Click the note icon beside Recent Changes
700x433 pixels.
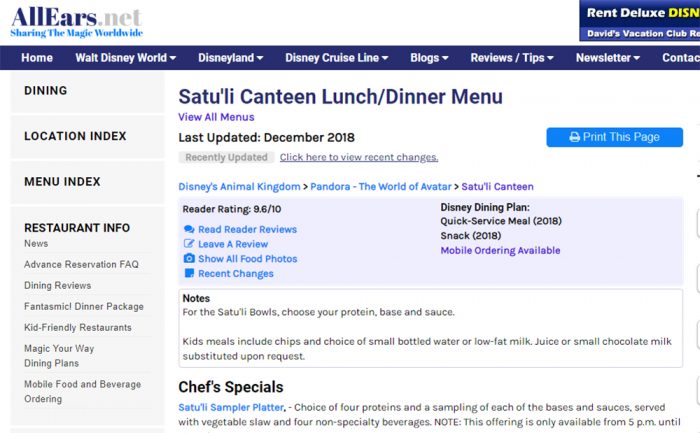point(189,273)
